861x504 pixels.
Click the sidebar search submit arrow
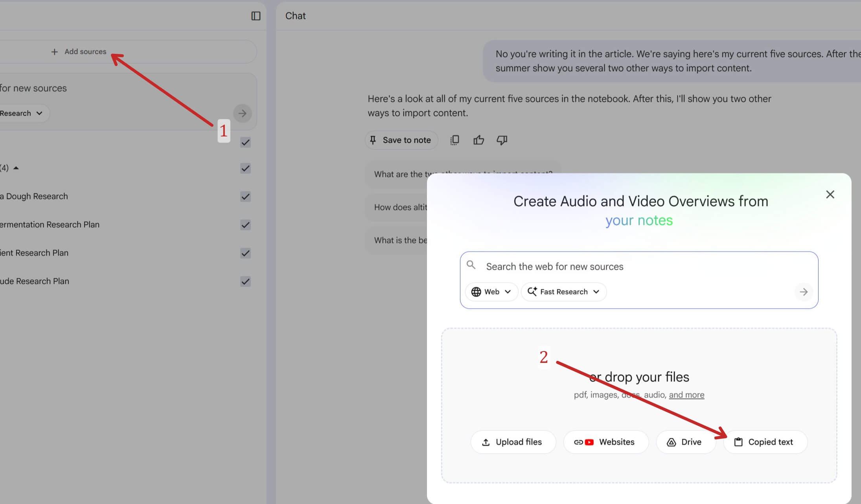(x=242, y=114)
